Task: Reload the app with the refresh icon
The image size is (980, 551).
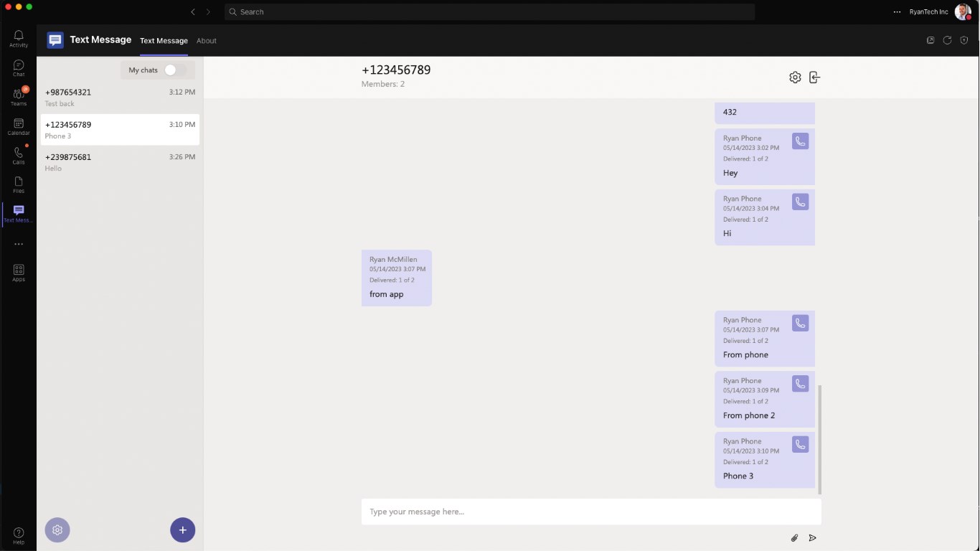Action: pos(947,40)
